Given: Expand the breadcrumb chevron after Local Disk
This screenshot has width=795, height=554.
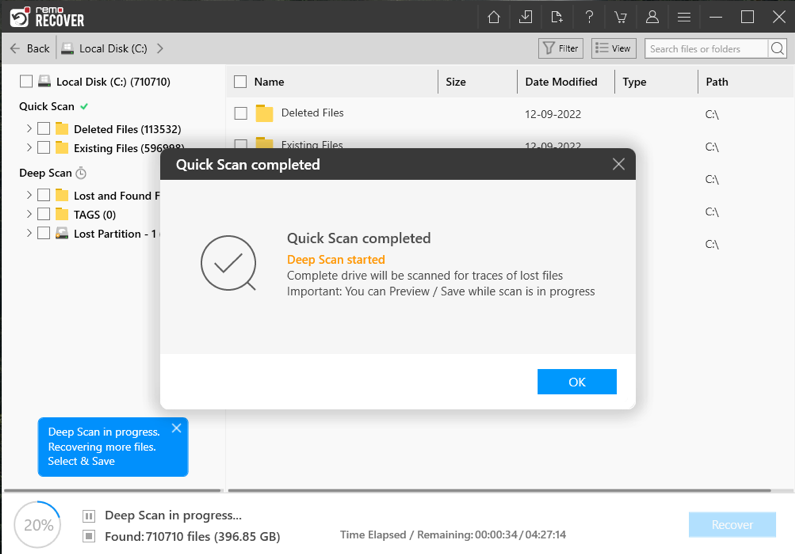Looking at the screenshot, I should coord(160,48).
